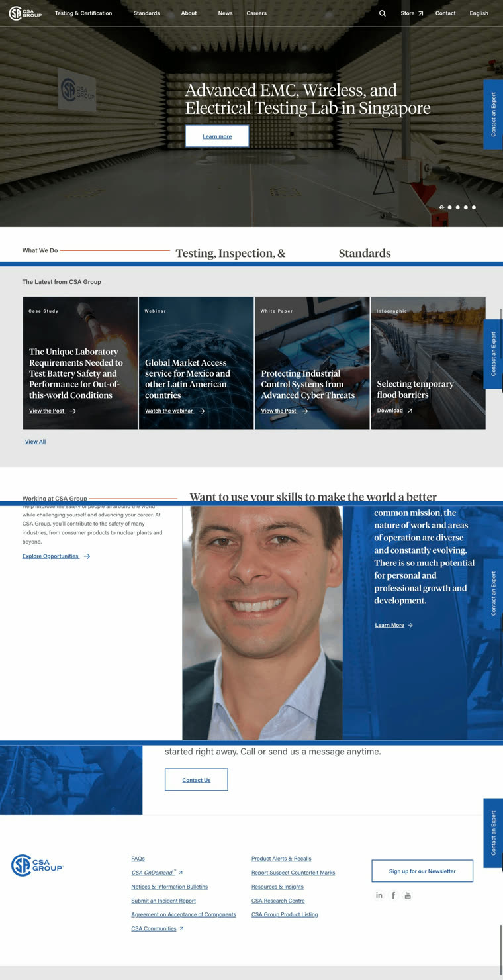This screenshot has height=980, width=503.
Task: Open the English language selector
Action: tap(479, 13)
